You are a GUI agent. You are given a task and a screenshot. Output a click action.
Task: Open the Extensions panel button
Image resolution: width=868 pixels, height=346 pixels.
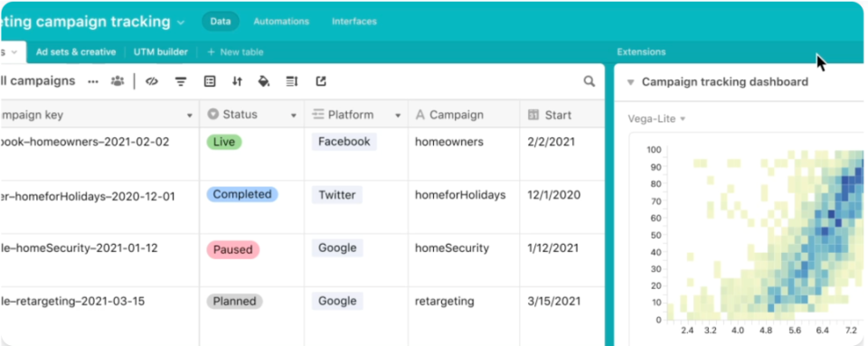tap(641, 52)
